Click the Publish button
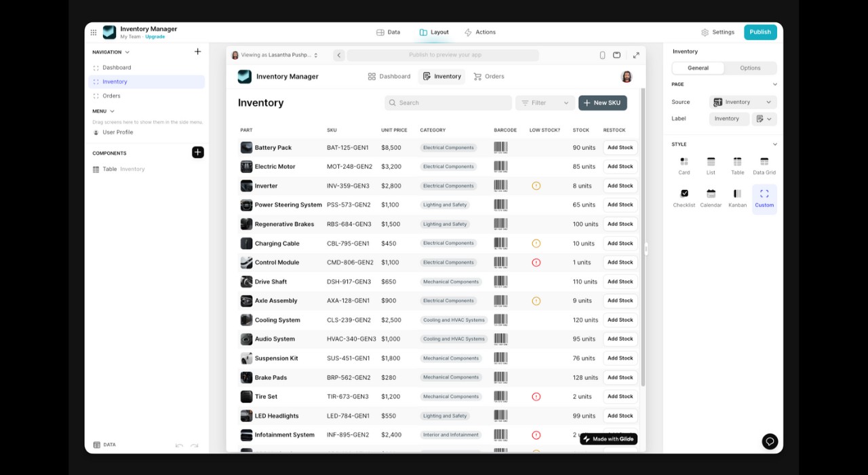 [x=760, y=32]
